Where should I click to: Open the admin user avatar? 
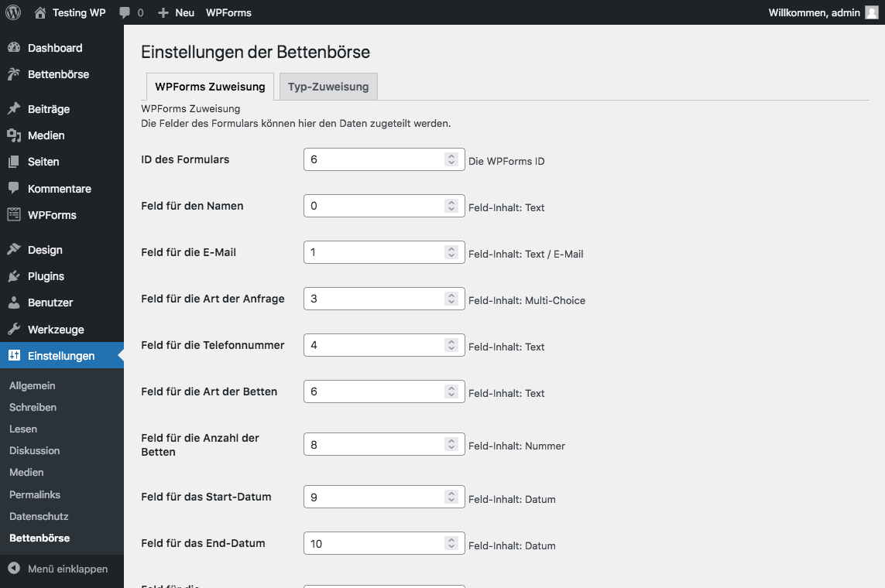872,12
